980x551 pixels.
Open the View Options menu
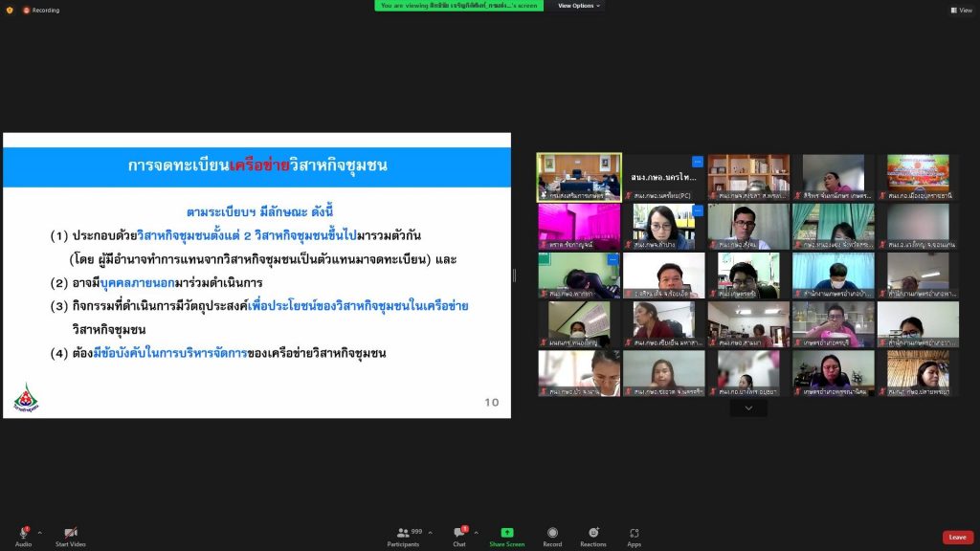(x=579, y=6)
